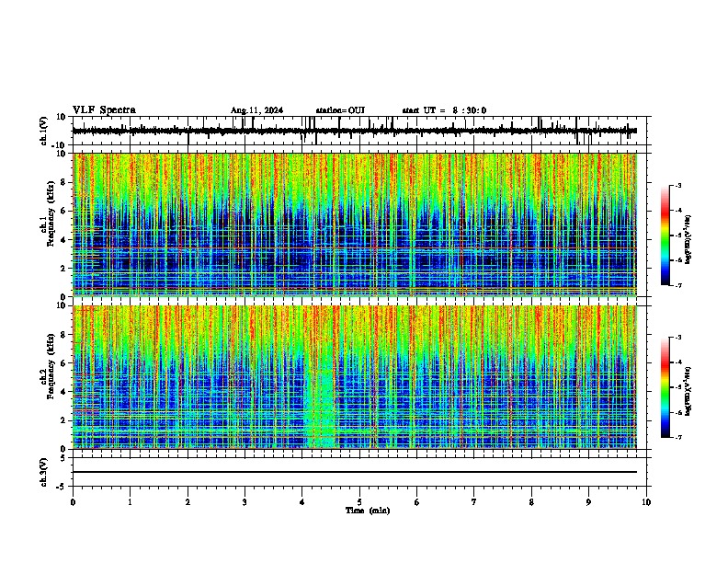This screenshot has width=728, height=563.
Task: Click the flat ch.3 voltage line
Action: tap(354, 472)
